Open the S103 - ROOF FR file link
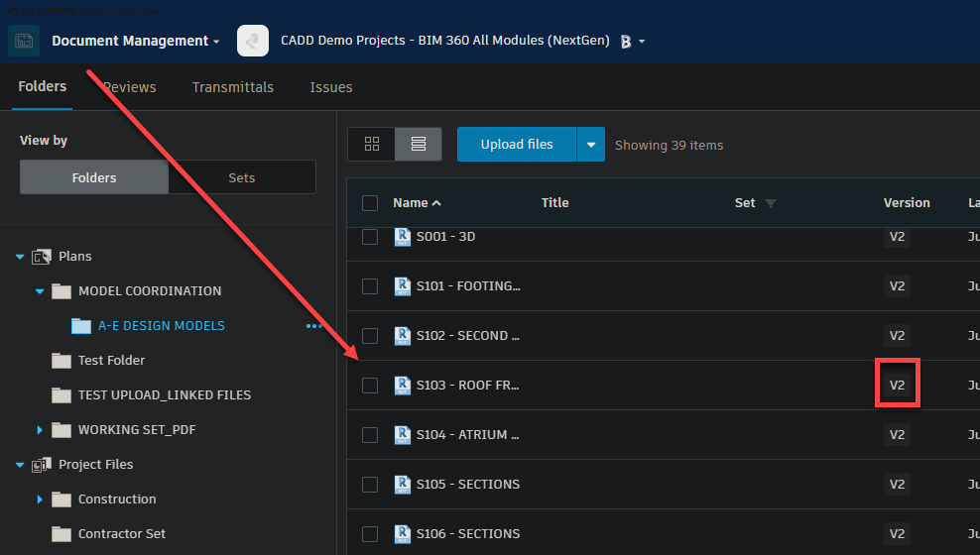This screenshot has width=980, height=555. click(467, 386)
